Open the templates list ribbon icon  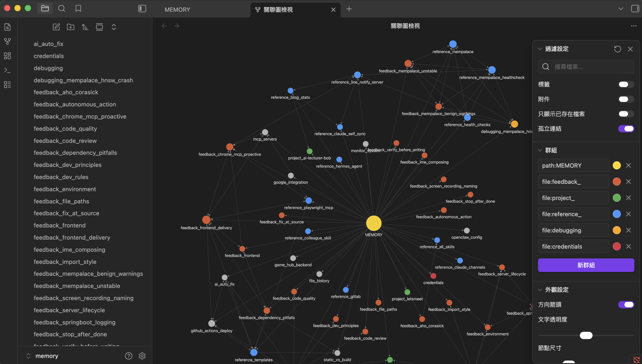[x=7, y=85]
